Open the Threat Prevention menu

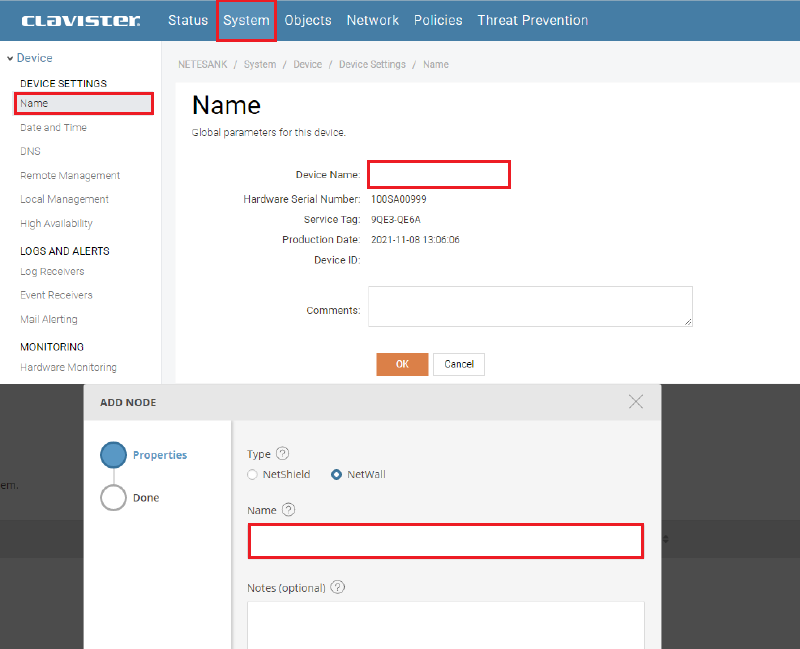point(532,20)
